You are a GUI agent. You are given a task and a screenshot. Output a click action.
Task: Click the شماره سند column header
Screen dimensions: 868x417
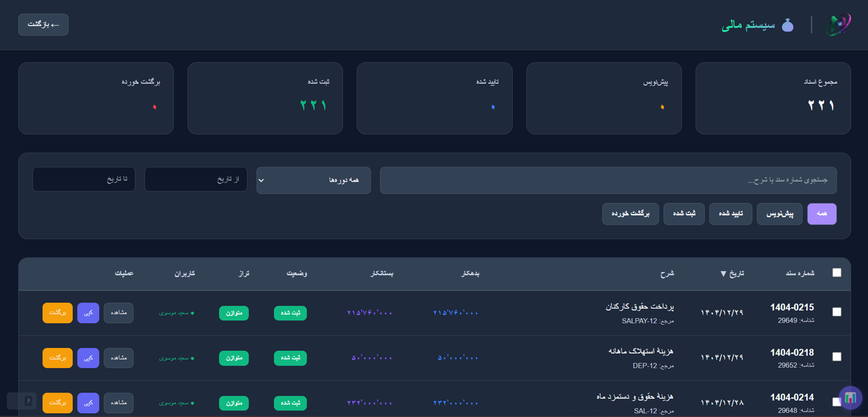tap(800, 273)
